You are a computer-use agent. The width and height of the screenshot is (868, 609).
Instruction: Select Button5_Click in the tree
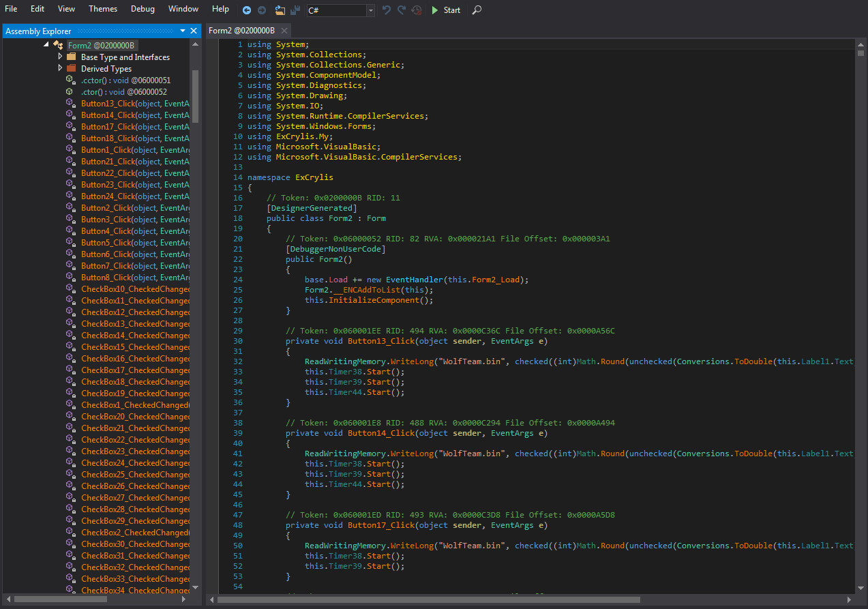coord(135,242)
